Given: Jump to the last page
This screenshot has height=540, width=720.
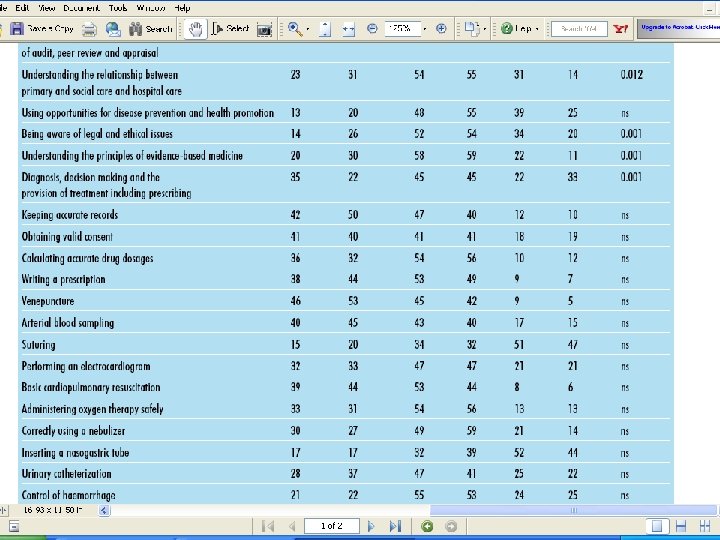Looking at the screenshot, I should [395, 526].
